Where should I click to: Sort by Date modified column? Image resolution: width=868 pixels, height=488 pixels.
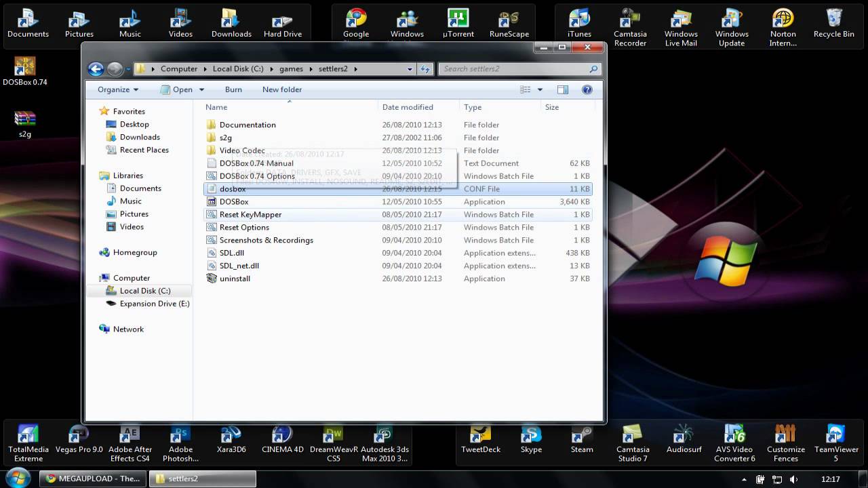419,107
